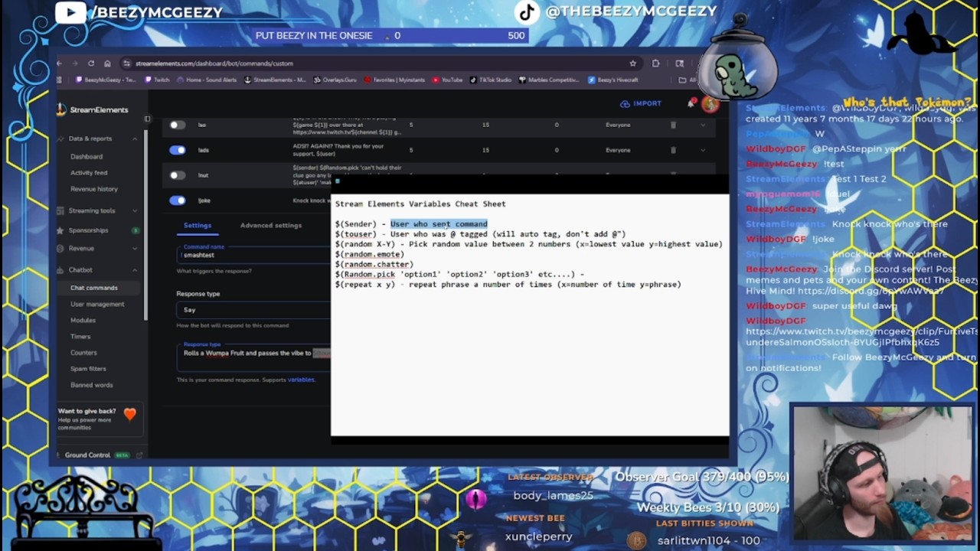Click the YouTube logo in stream overlay
The height and width of the screenshot is (551, 980).
[x=70, y=11]
